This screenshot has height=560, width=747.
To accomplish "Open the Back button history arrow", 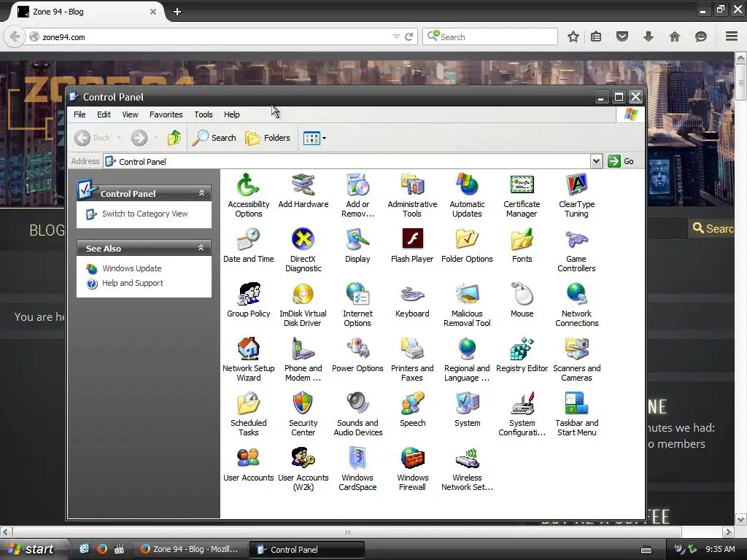I will coord(119,138).
